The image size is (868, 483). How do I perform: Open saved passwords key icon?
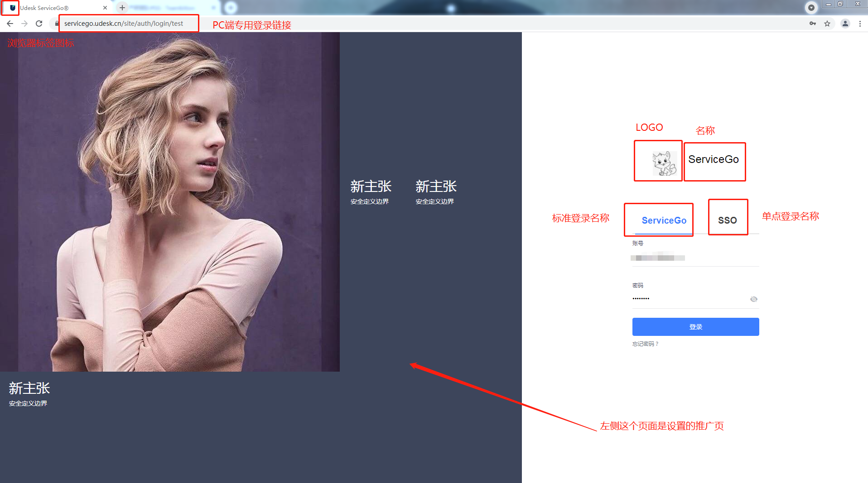(x=813, y=24)
